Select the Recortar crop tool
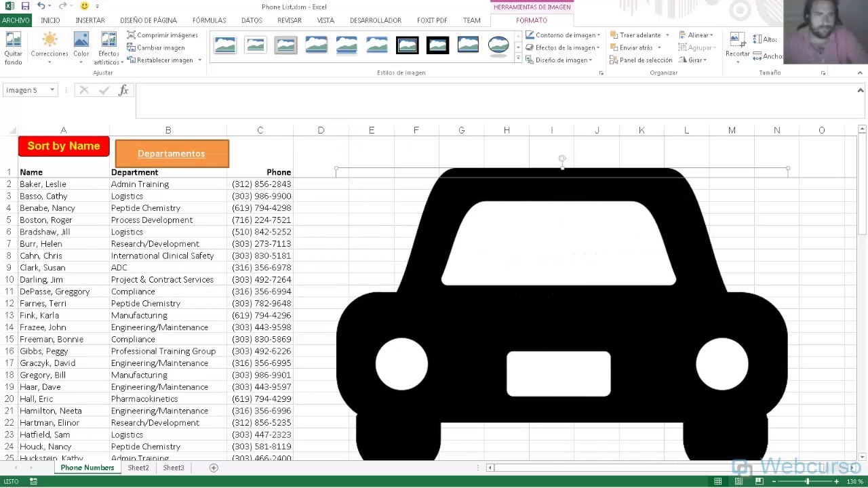 [x=737, y=48]
